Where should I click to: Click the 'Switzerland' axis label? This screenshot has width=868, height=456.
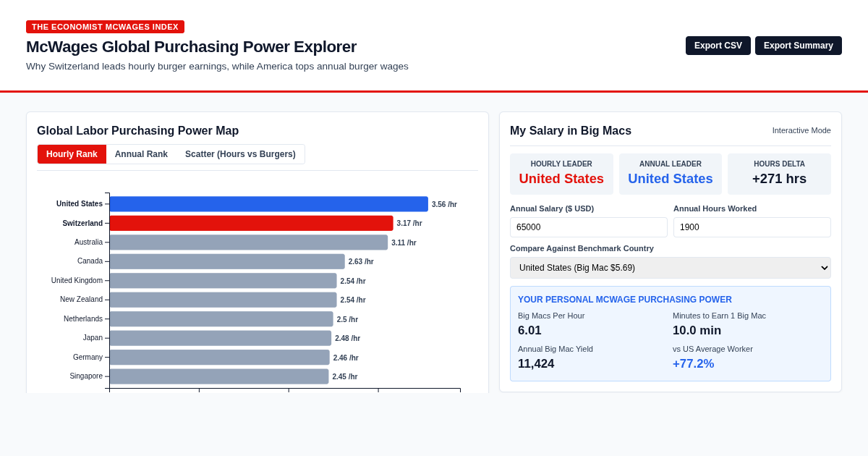pyautogui.click(x=82, y=224)
